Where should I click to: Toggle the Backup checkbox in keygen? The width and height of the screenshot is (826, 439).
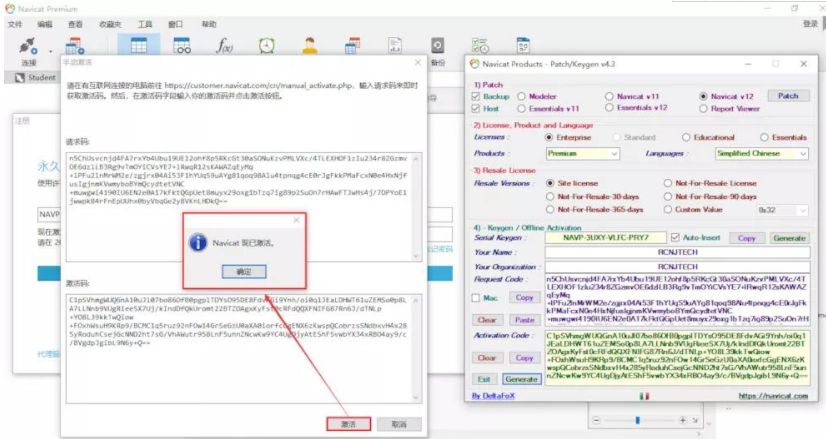click(x=476, y=96)
